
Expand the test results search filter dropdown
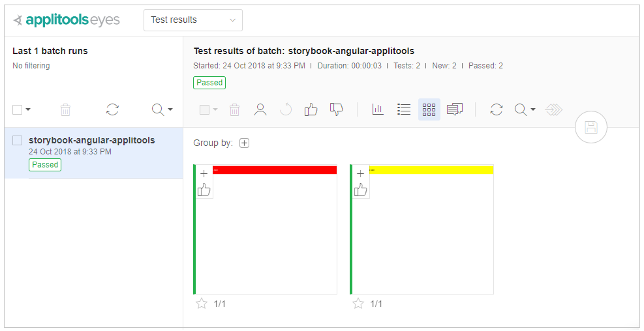point(525,109)
